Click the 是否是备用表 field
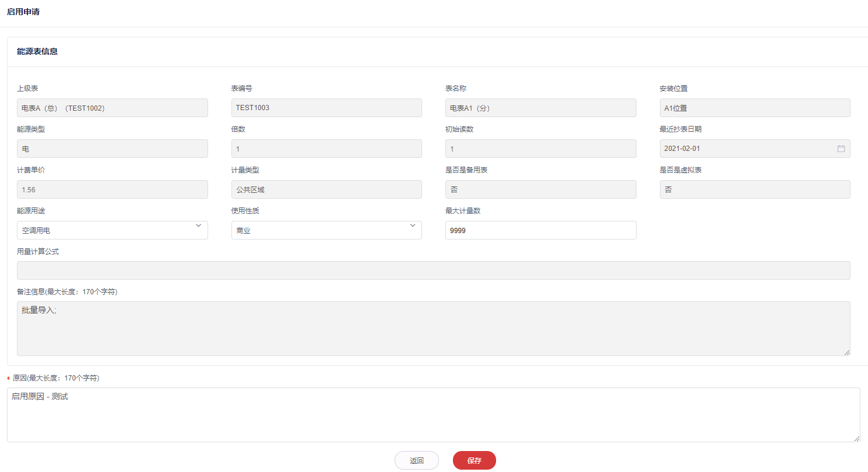Screen dimensions: 868x472 [x=540, y=189]
